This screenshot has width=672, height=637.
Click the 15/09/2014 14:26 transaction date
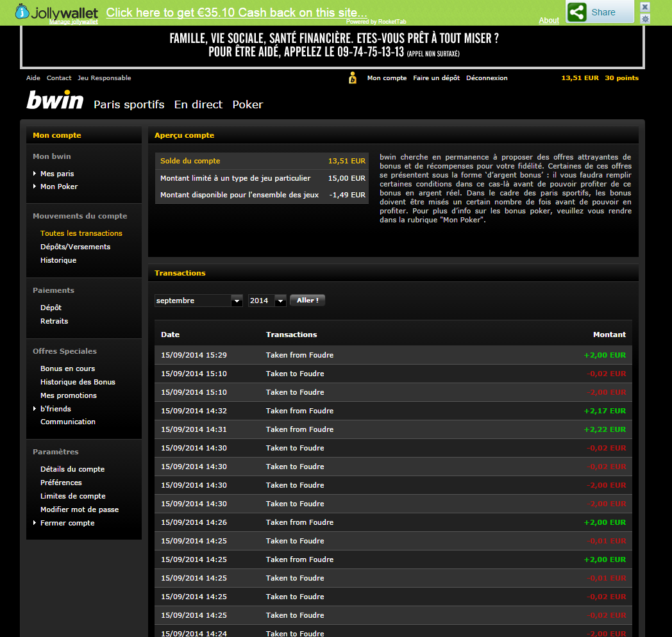point(194,522)
